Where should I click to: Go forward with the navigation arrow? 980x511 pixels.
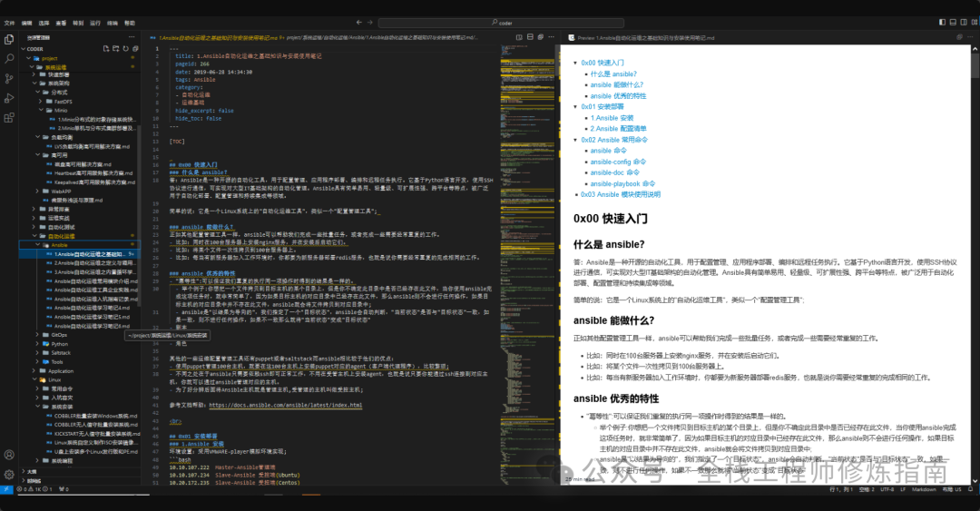click(369, 23)
